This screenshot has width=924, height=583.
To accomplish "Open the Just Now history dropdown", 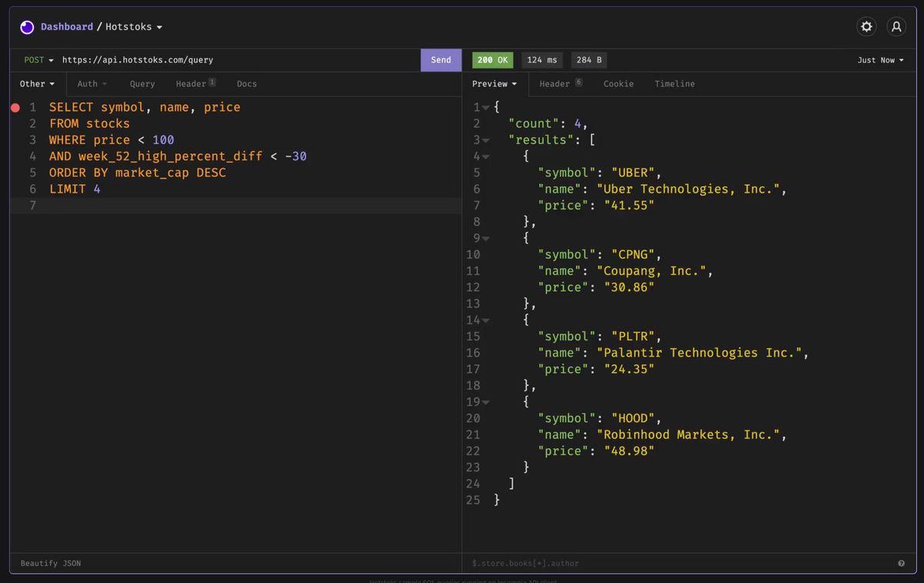I will 881,60.
